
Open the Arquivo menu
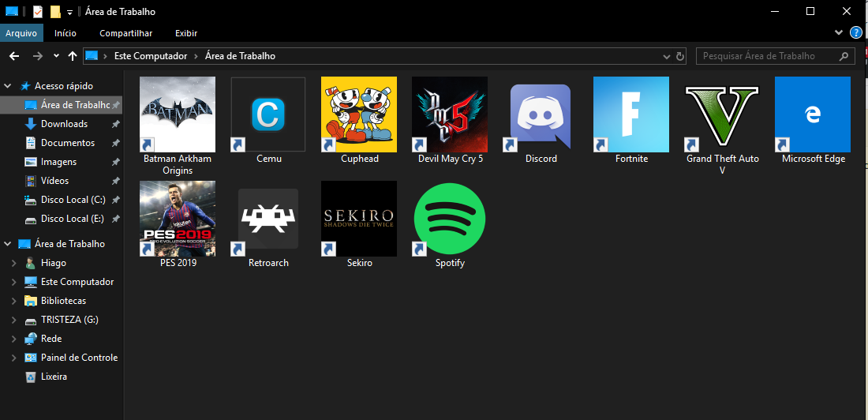(x=21, y=33)
